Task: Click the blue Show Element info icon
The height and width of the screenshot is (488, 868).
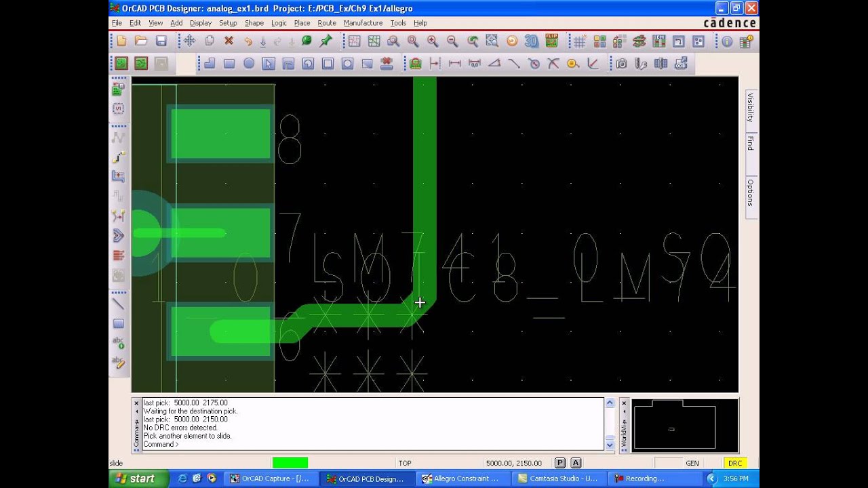Action: click(727, 41)
